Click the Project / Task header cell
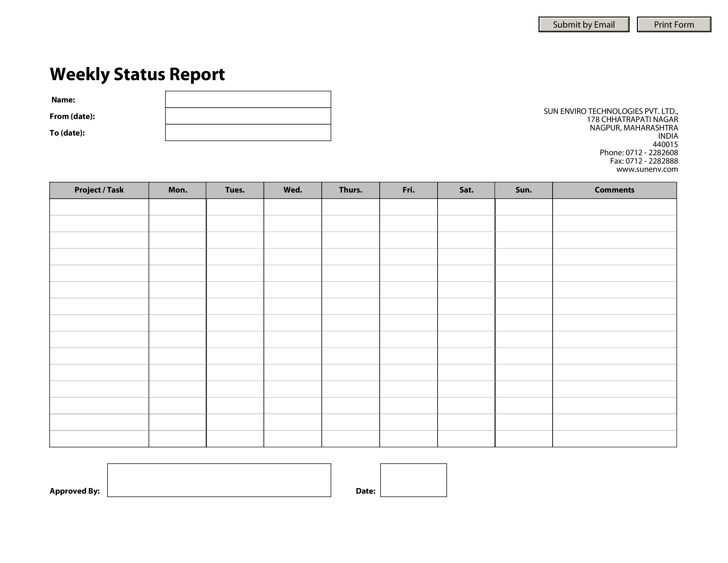This screenshot has height=563, width=728. (99, 189)
